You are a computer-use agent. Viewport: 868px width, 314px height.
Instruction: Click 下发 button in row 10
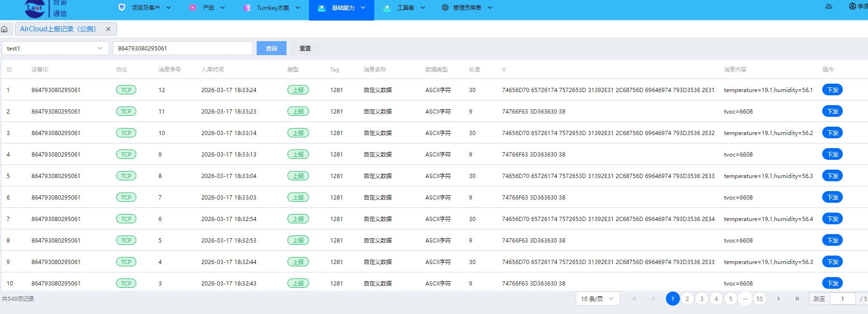point(833,283)
